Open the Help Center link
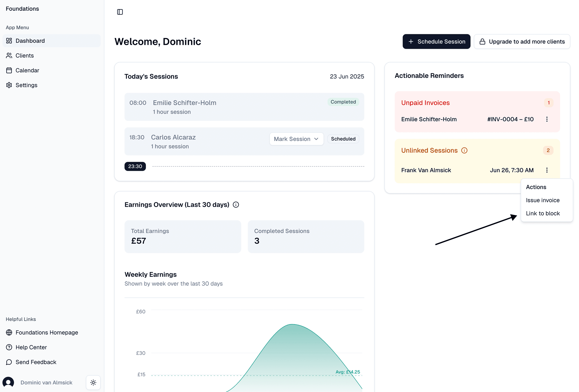Image resolution: width=579 pixels, height=392 pixels. pyautogui.click(x=31, y=347)
